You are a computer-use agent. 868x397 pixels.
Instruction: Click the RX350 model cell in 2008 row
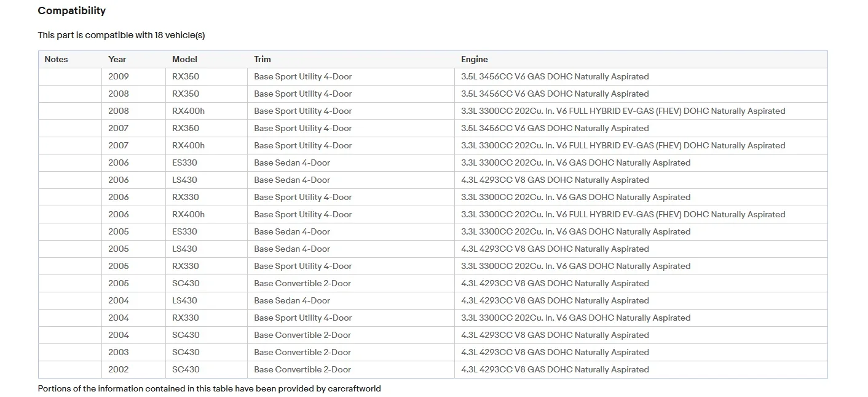[x=207, y=94]
